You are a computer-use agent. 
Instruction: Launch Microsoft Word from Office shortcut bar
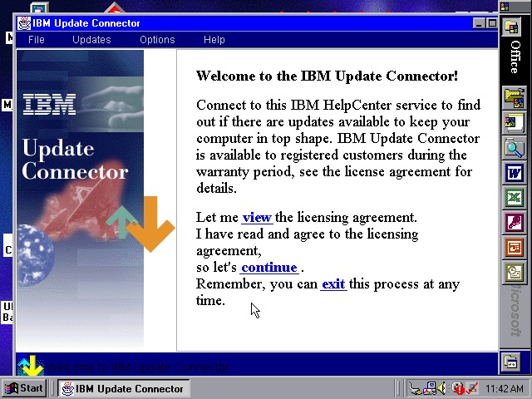click(514, 174)
